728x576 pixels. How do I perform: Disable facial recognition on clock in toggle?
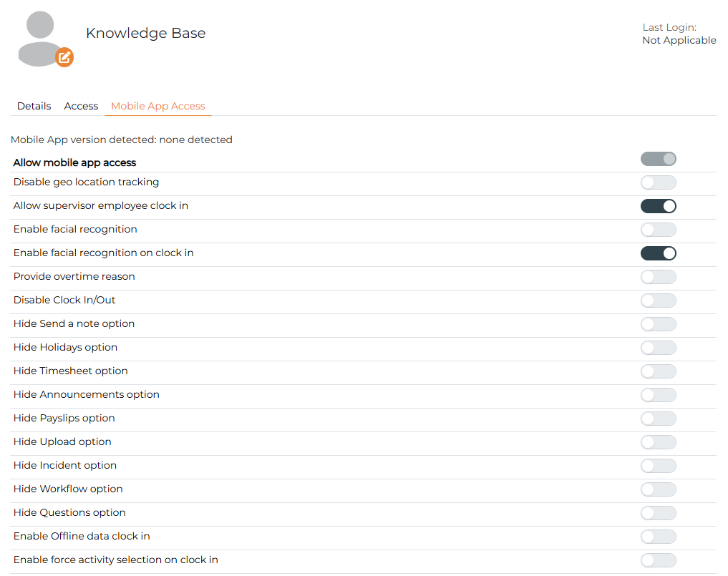click(659, 253)
